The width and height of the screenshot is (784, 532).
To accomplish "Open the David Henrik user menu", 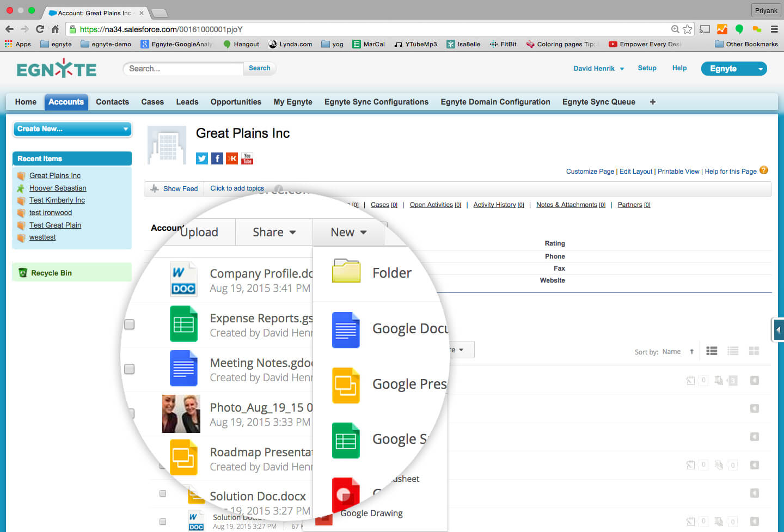I will click(598, 69).
